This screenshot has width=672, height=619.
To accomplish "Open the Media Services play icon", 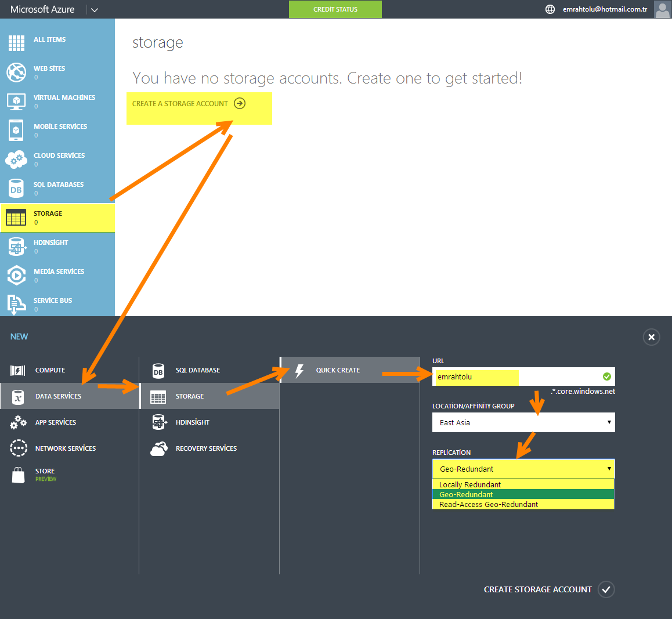I will [x=16, y=276].
